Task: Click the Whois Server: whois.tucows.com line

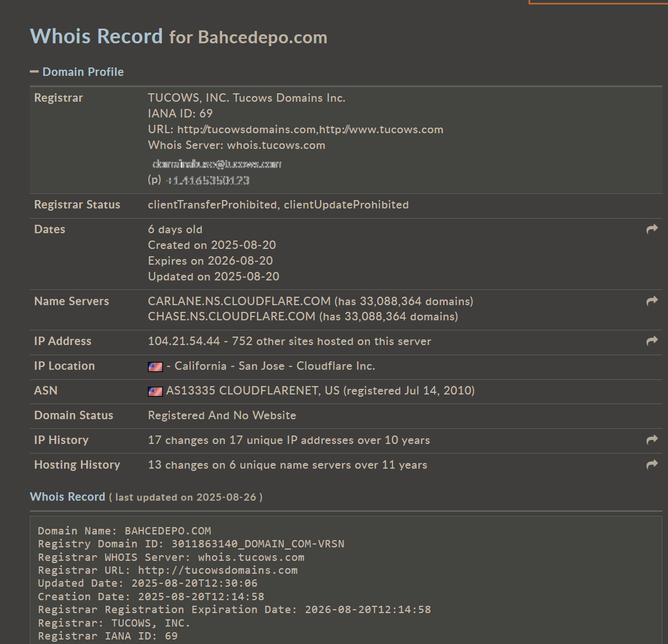Action: click(236, 145)
